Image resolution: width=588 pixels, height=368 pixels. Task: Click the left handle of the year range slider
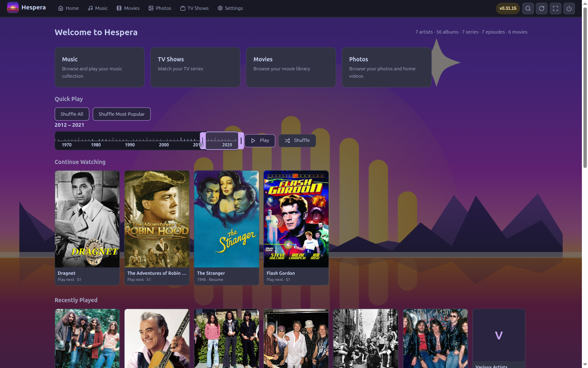point(203,141)
